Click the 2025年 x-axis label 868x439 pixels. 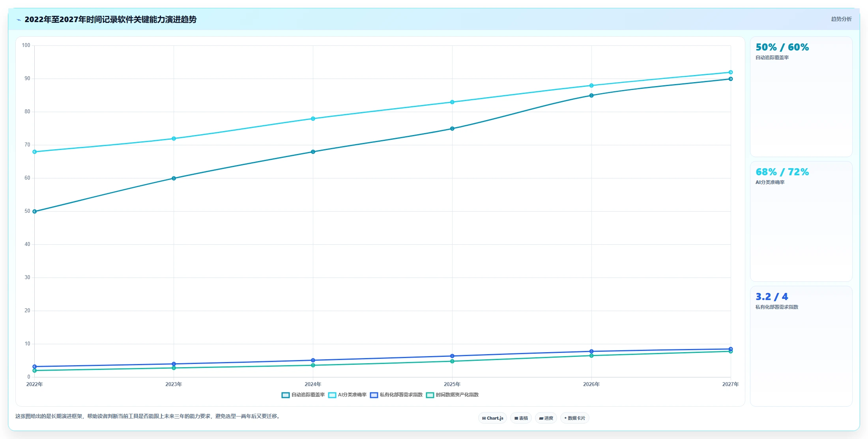[x=452, y=385]
